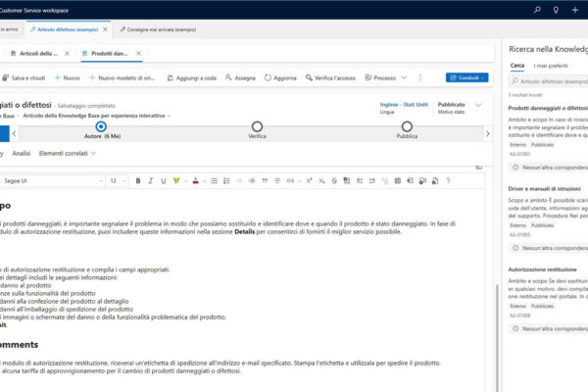588x392 pixels.
Task: Open 'Autorizzazione restituzione' search result
Action: (542, 269)
